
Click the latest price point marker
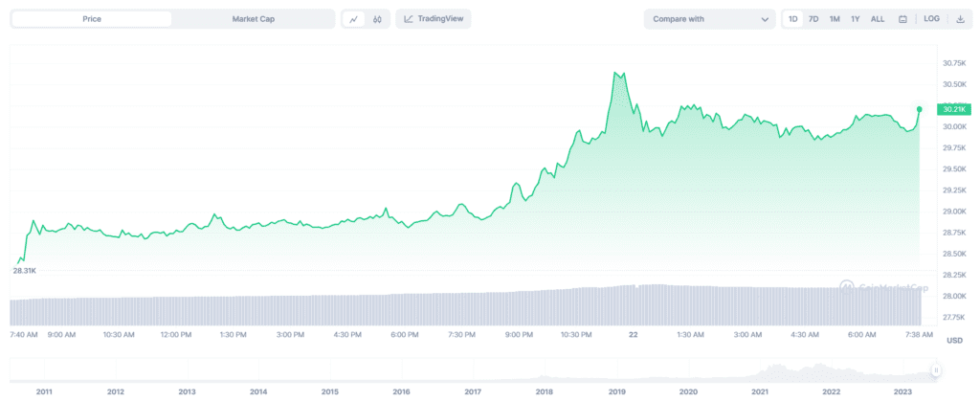pyautogui.click(x=920, y=109)
